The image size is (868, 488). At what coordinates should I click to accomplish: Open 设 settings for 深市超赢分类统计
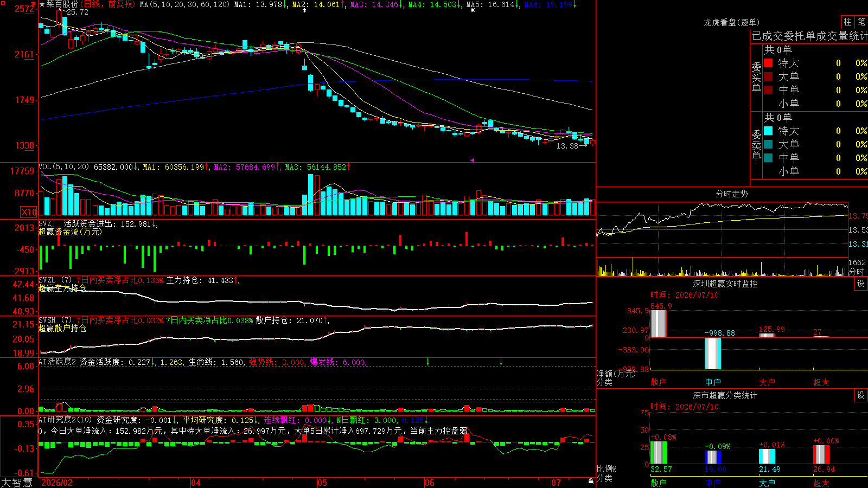(861, 395)
